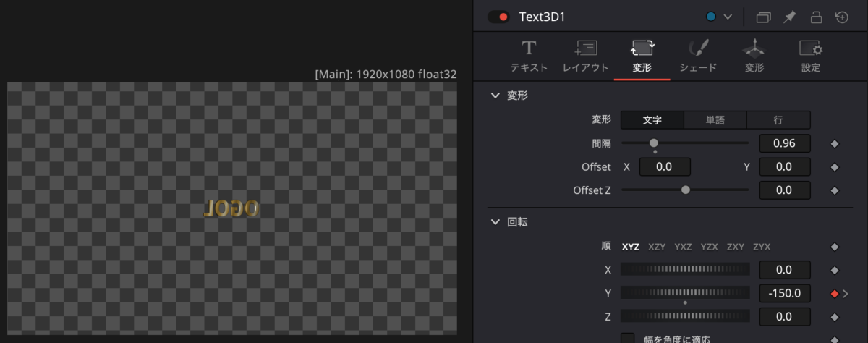Screen dimensions: 868x343
Task: Click the Offset Y input field
Action: coord(785,167)
